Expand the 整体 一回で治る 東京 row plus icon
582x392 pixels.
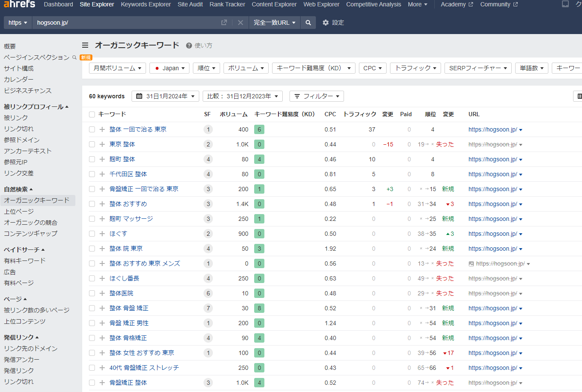[102, 129]
